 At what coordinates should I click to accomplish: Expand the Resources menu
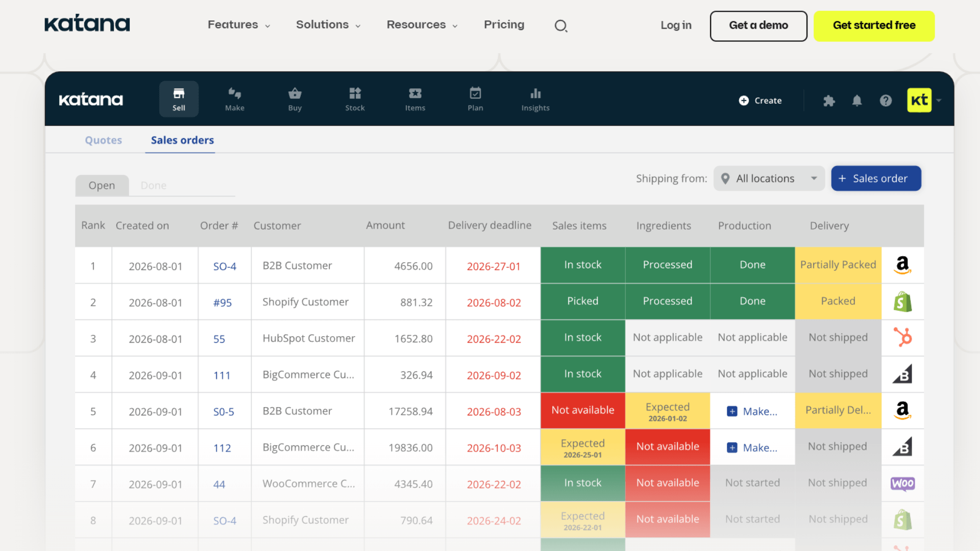[x=422, y=24]
